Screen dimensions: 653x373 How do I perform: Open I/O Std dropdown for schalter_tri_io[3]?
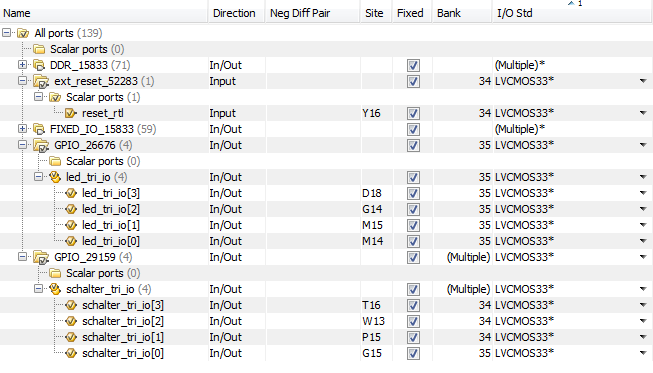(643, 305)
